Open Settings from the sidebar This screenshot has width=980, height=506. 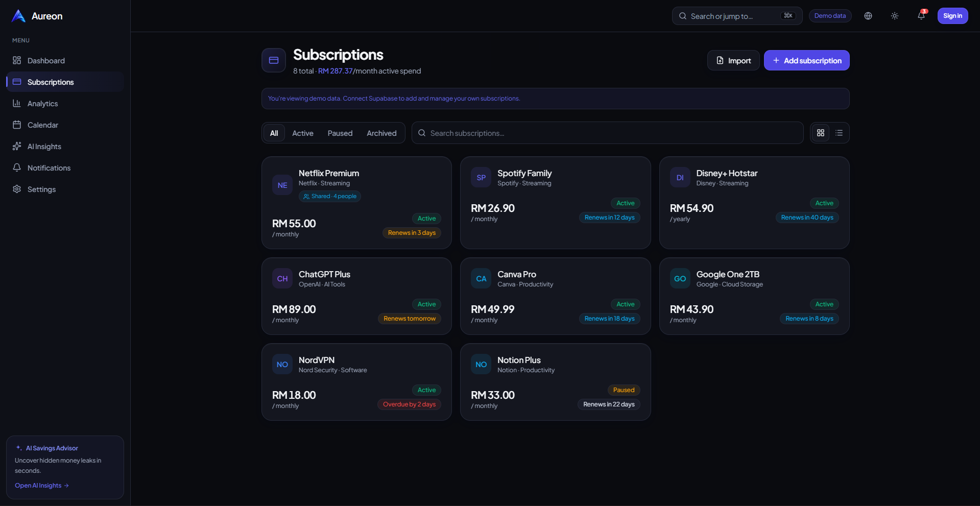[x=65, y=189]
